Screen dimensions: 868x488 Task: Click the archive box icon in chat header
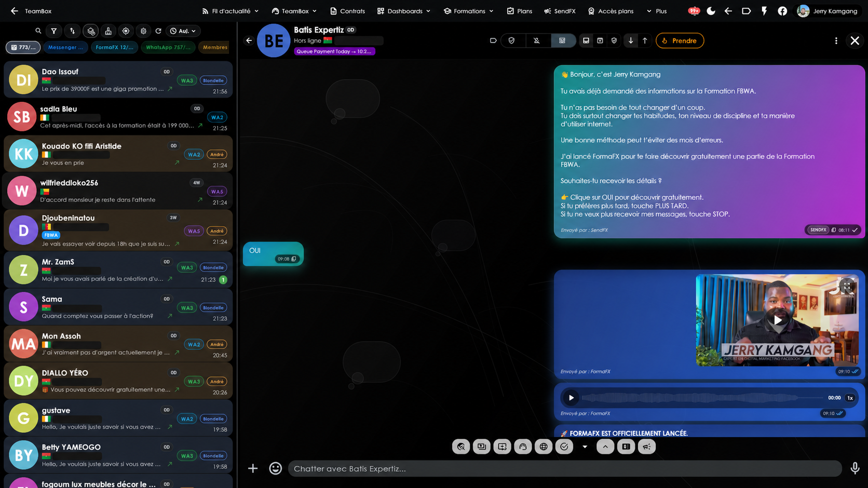600,40
